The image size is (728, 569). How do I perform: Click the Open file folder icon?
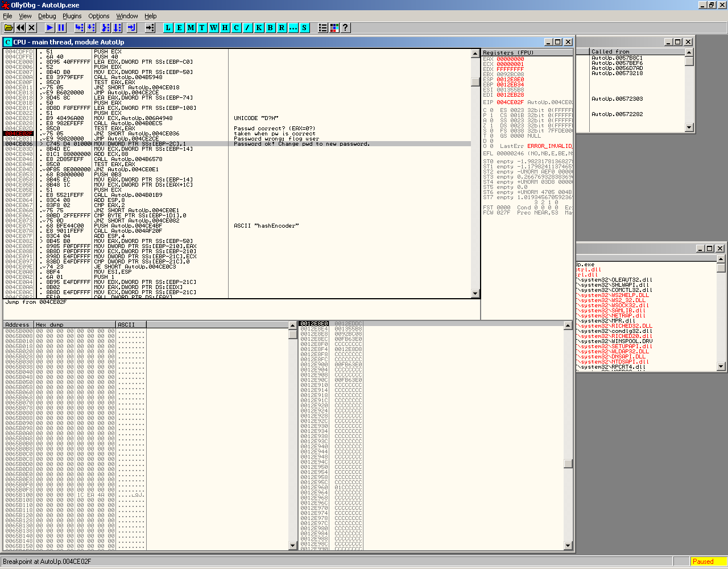9,28
